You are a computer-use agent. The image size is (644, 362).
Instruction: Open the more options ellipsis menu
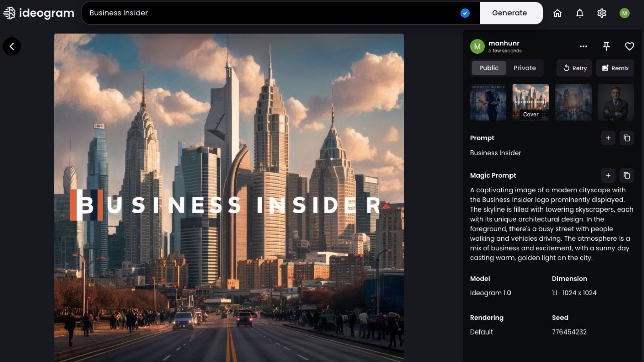[x=583, y=46]
